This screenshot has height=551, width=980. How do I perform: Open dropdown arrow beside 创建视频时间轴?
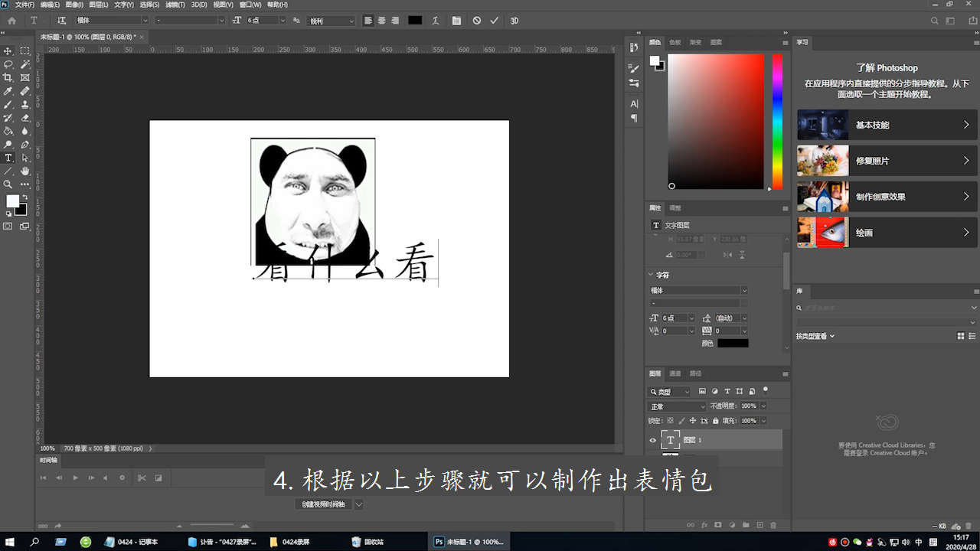[358, 504]
